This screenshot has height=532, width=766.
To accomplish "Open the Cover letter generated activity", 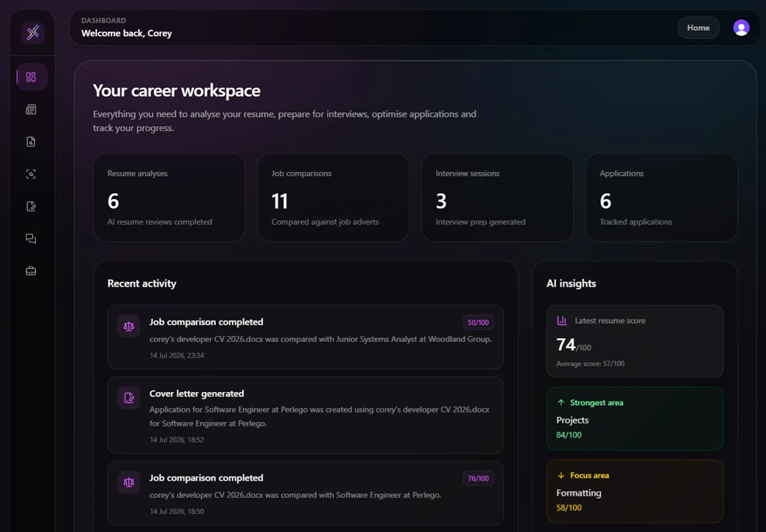I will 305,415.
